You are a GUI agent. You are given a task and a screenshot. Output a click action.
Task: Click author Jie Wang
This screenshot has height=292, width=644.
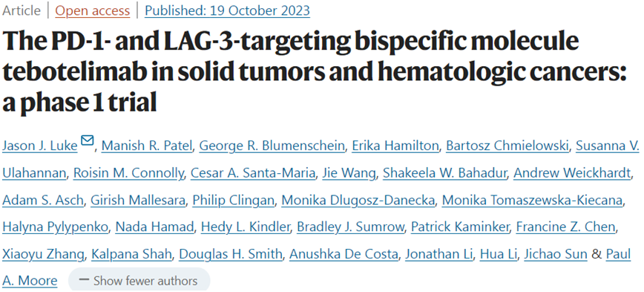click(349, 172)
